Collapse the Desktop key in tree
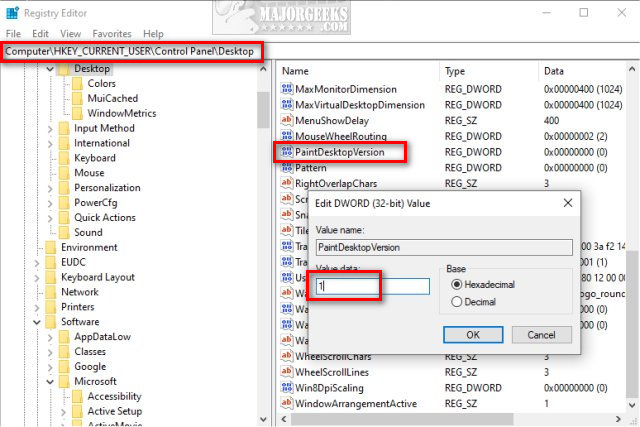 pos(51,69)
